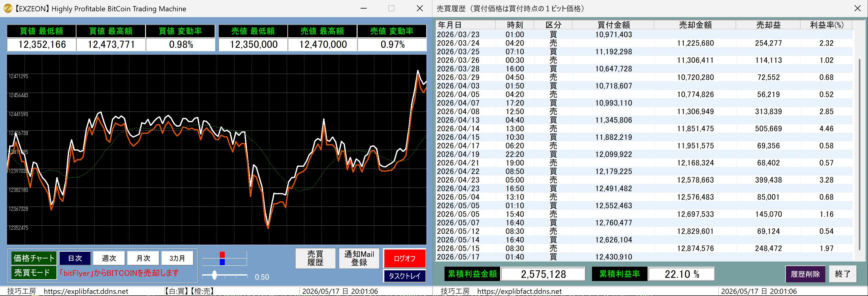
Task: Click the 【白:買】【橙:売】 legend
Action: tap(189, 291)
